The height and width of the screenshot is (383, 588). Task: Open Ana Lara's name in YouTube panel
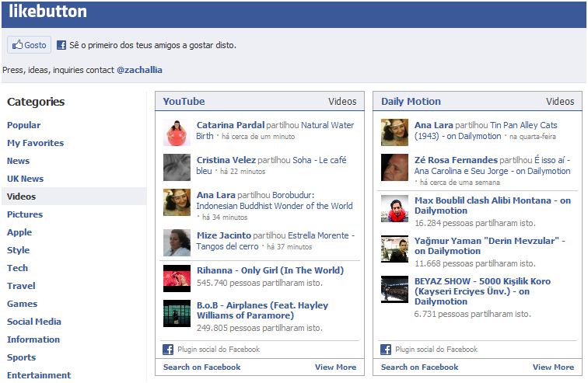click(x=216, y=195)
